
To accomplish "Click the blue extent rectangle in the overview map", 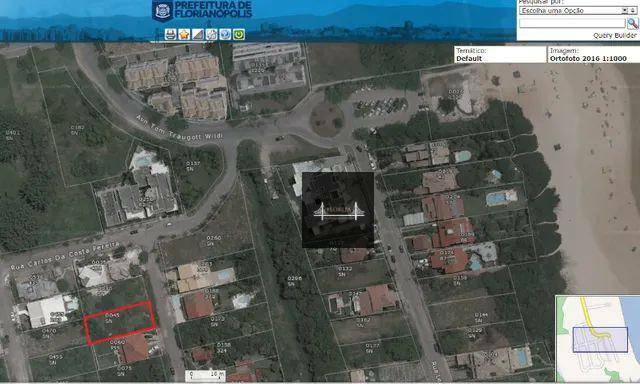I will click(x=600, y=340).
